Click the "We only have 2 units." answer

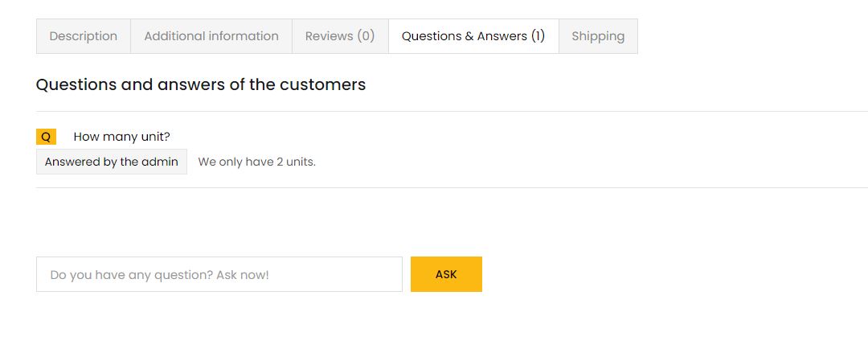tap(256, 162)
